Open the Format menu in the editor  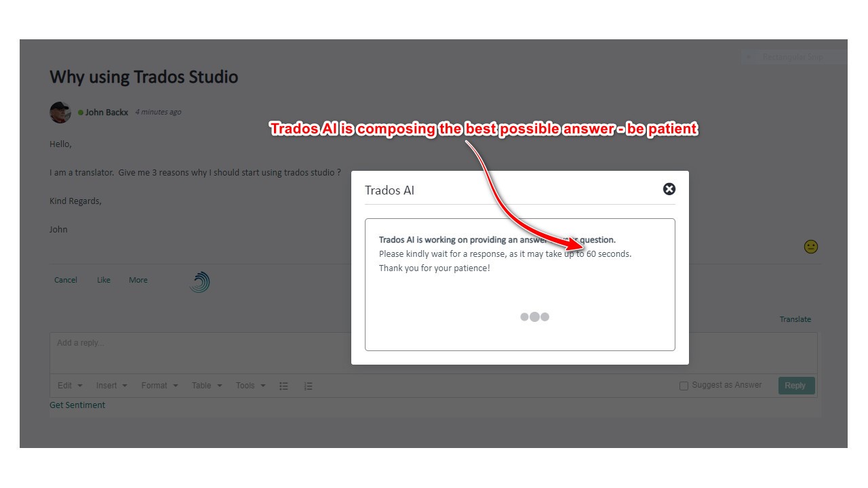point(159,386)
